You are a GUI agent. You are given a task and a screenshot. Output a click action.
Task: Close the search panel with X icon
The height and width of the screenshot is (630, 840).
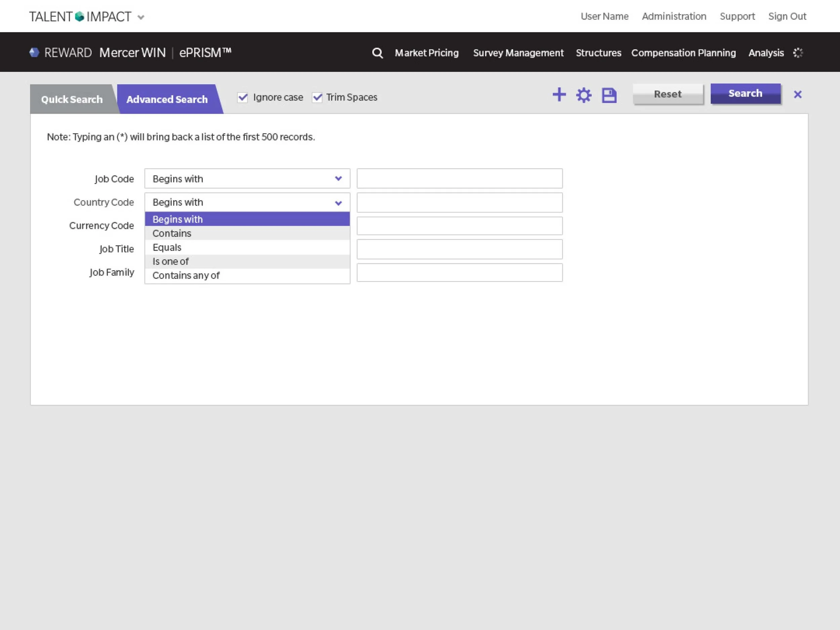[798, 94]
